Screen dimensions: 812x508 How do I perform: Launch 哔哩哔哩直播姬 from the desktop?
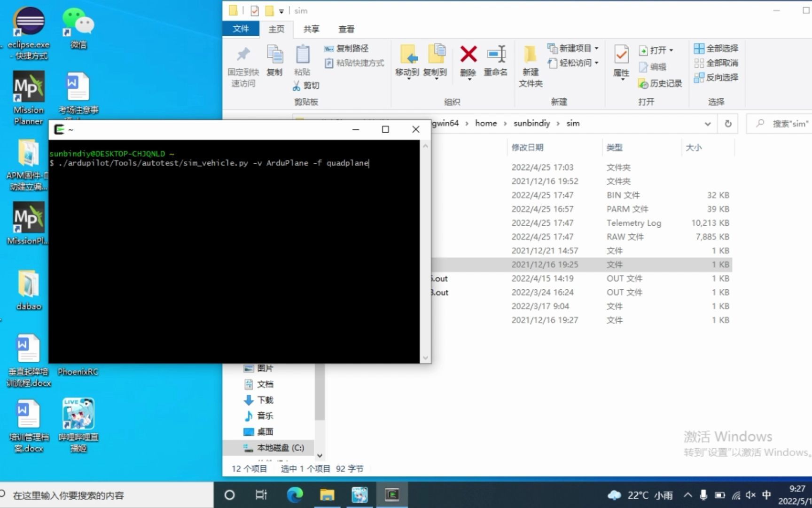[x=78, y=426]
